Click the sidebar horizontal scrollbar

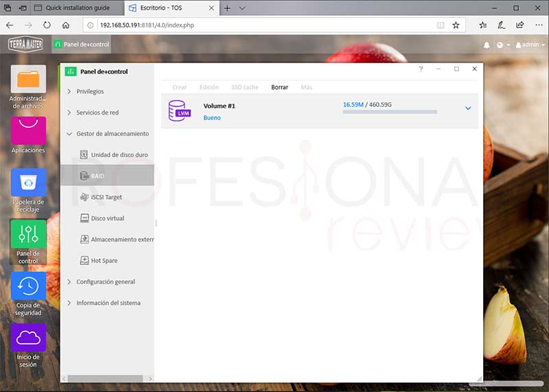pos(105,378)
